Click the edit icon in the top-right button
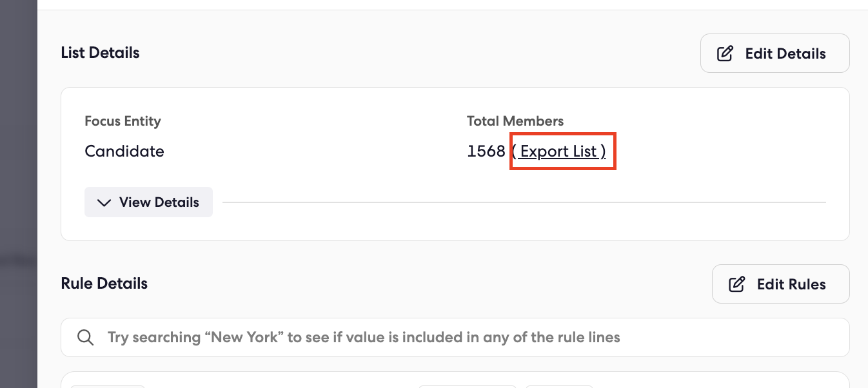 coord(725,53)
